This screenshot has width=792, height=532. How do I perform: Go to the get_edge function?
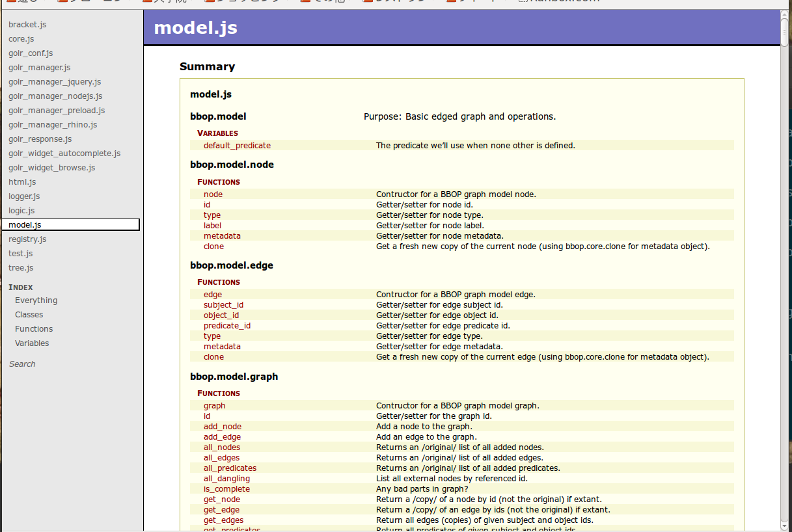click(x=221, y=510)
